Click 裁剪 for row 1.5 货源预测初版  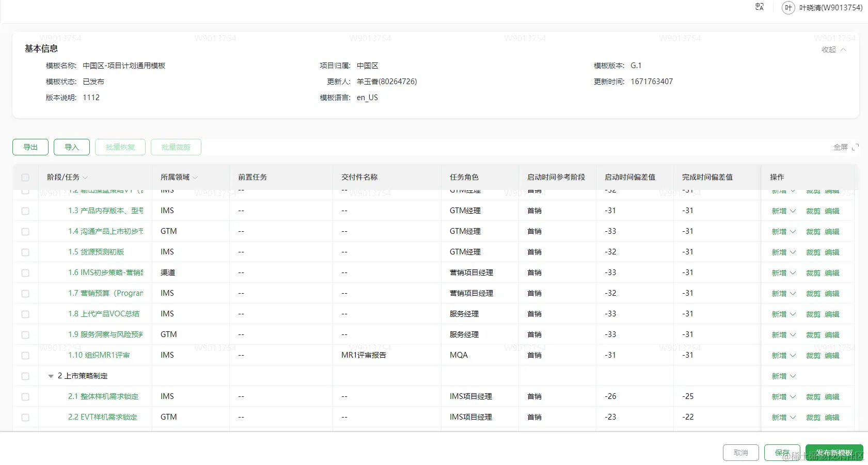[813, 252]
